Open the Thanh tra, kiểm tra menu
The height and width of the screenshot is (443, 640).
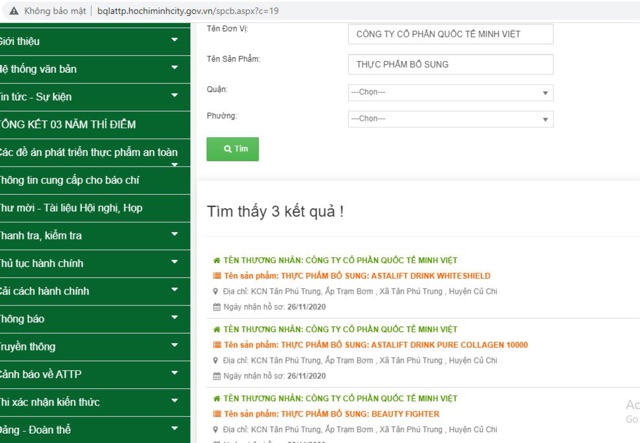click(x=41, y=236)
